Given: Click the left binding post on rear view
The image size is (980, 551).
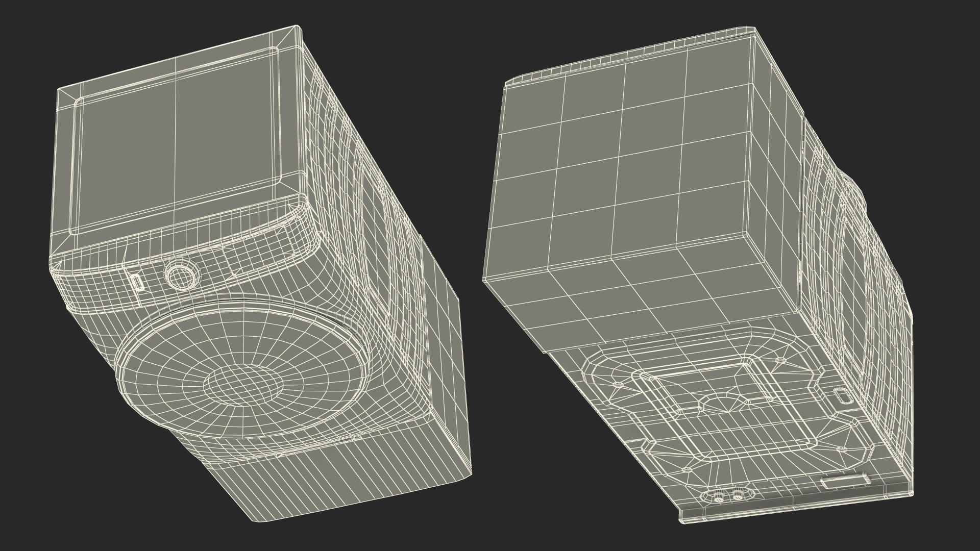Looking at the screenshot, I should point(720,496).
